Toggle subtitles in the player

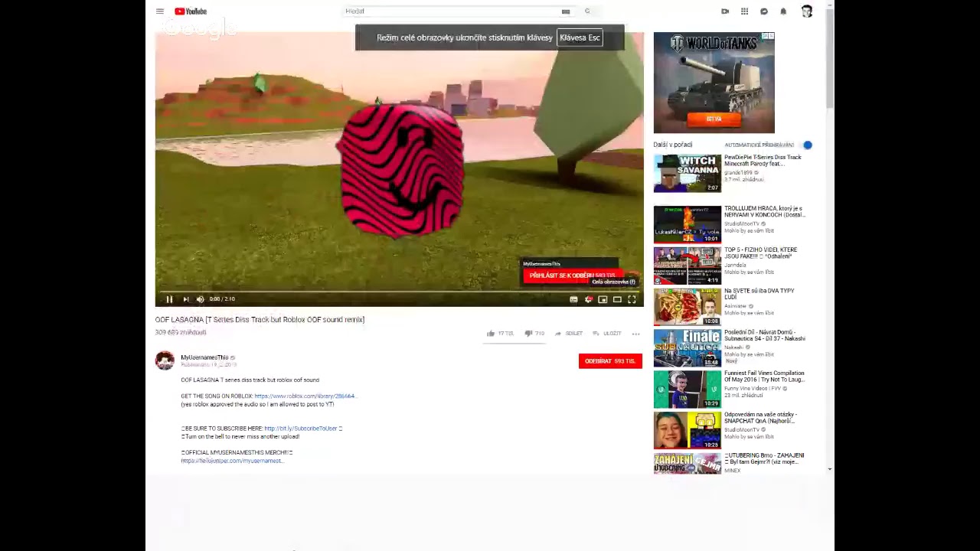click(573, 299)
